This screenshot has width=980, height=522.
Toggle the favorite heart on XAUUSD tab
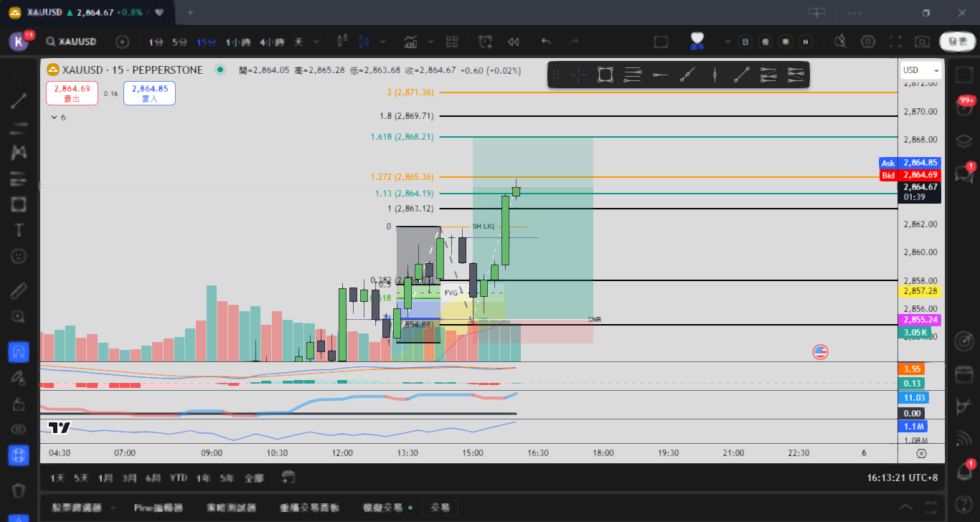[159, 13]
